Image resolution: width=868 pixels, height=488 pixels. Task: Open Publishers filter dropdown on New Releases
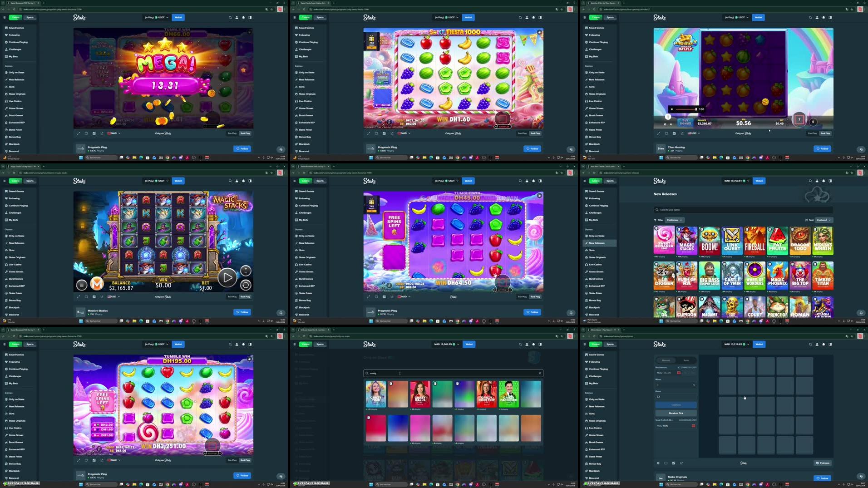click(675, 220)
